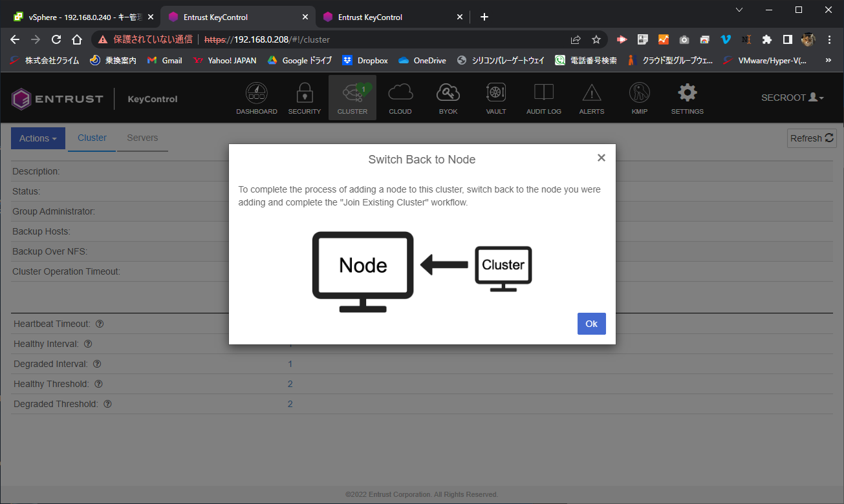Open the Security padlock section

coord(304,99)
